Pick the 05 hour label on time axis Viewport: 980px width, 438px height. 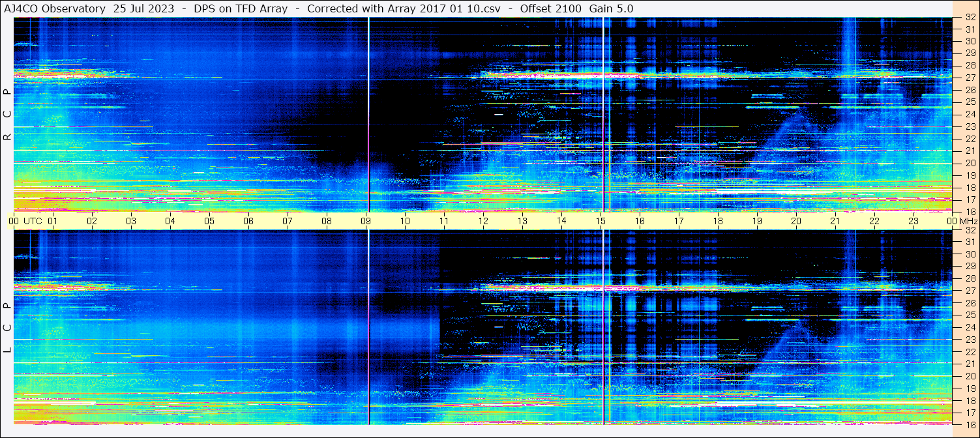tap(209, 221)
